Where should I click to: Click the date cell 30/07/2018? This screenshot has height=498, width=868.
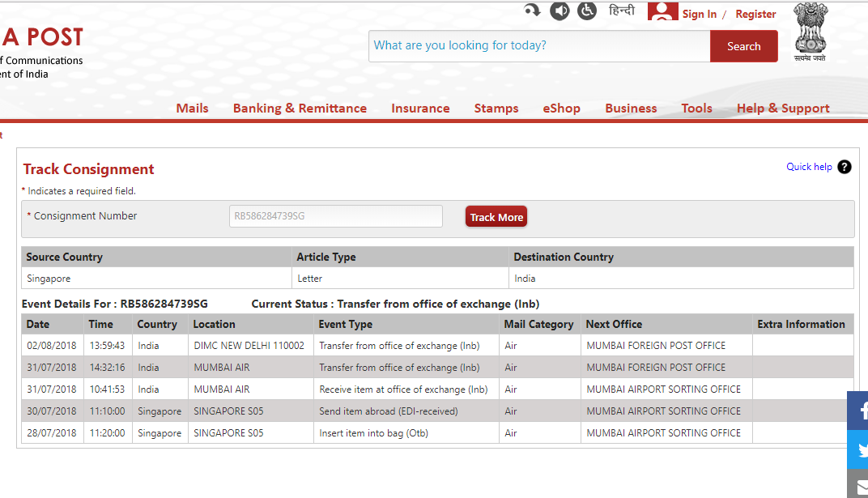click(52, 411)
